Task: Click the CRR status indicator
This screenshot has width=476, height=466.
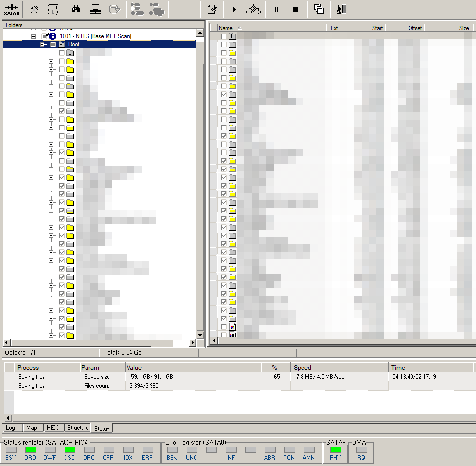Action: [x=108, y=450]
